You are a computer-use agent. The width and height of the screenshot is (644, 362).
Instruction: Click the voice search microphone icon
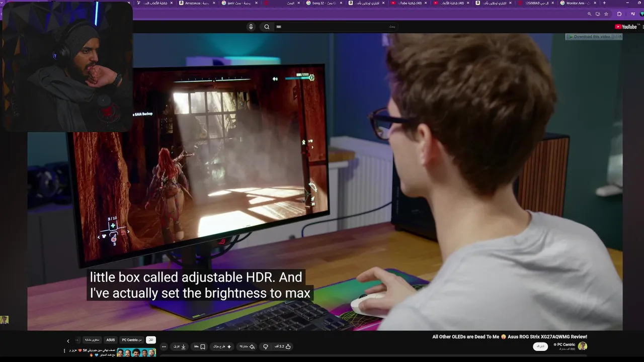251,27
